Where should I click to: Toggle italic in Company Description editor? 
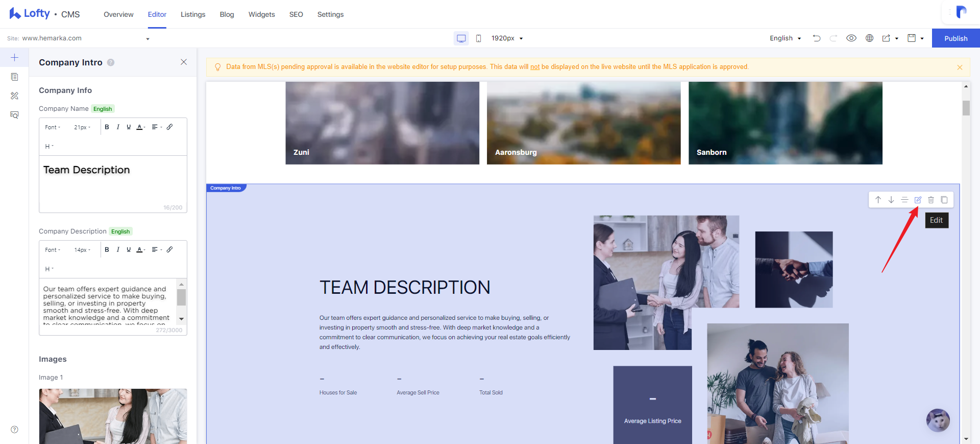click(118, 250)
